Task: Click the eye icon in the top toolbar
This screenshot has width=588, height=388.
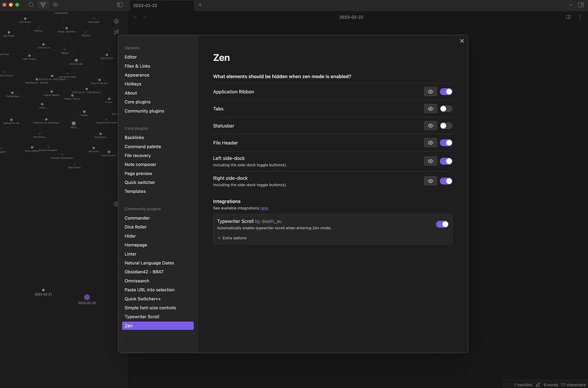Action: click(x=55, y=5)
